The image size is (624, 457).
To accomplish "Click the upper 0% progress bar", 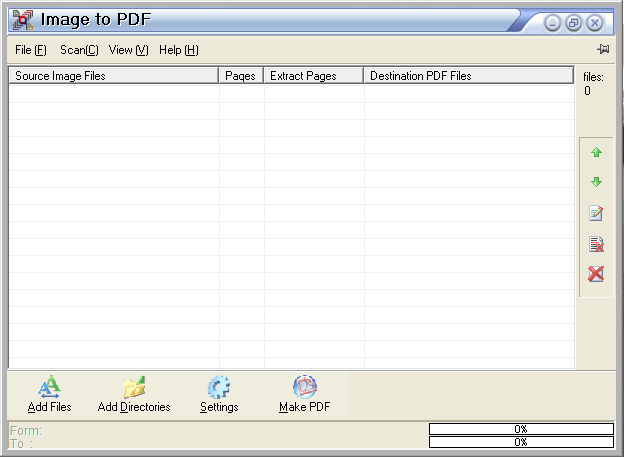I will 521,429.
